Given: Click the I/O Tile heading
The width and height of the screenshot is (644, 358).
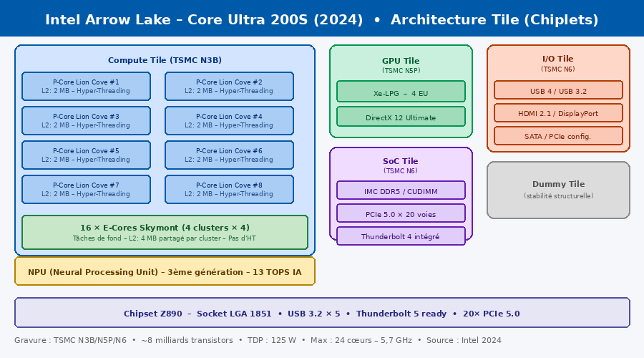Looking at the screenshot, I should click(x=557, y=59).
